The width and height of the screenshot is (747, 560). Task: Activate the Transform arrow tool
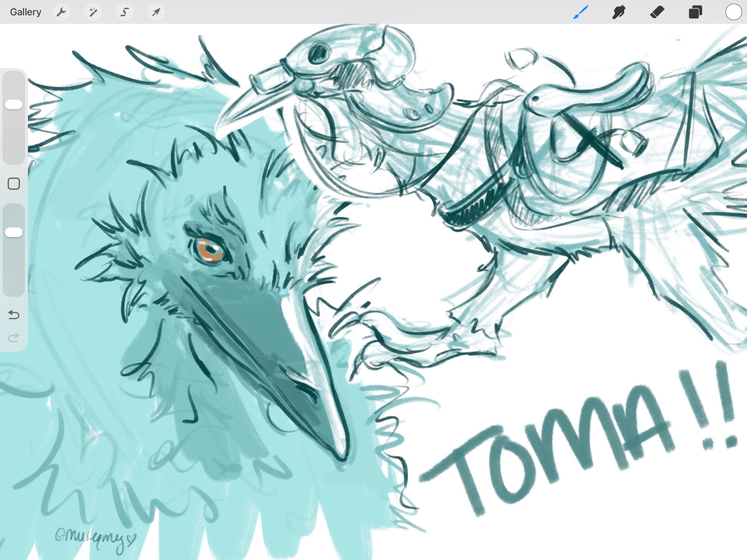click(x=156, y=12)
